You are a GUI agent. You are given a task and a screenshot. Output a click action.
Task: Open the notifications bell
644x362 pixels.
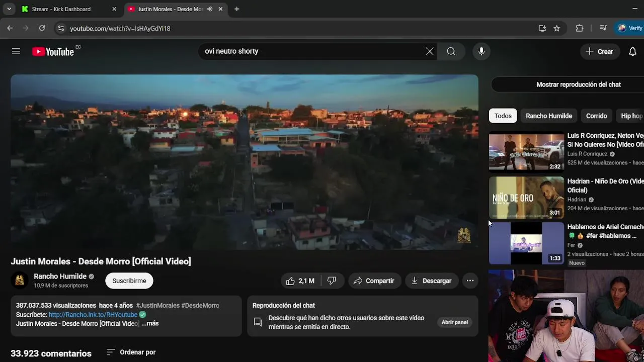point(633,51)
